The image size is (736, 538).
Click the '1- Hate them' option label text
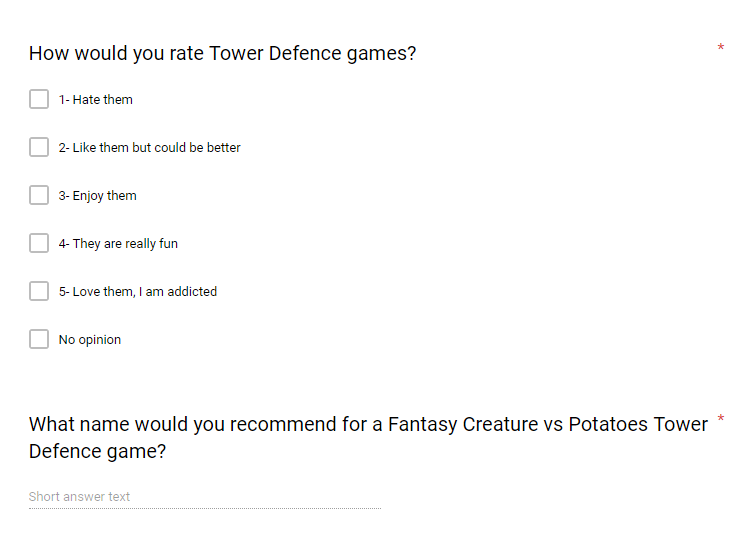(x=96, y=100)
